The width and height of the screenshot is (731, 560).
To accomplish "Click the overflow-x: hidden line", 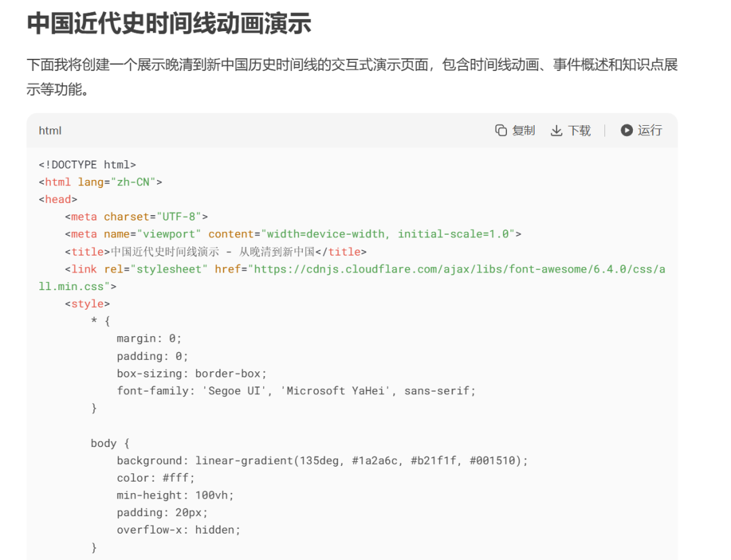I will [179, 530].
